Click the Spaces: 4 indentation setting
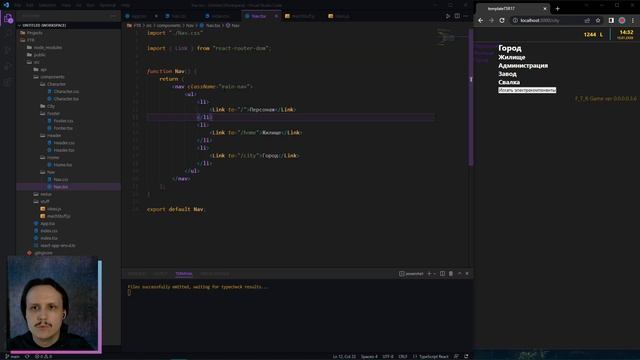This screenshot has width=640, height=360. tap(369, 356)
